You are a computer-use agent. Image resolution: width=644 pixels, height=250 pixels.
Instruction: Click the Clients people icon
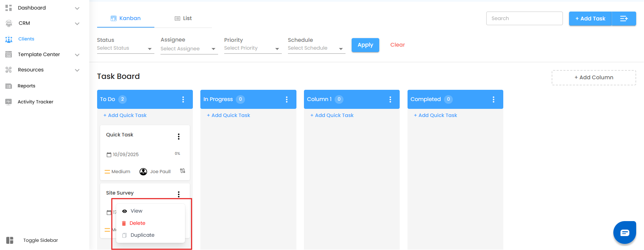coord(9,39)
